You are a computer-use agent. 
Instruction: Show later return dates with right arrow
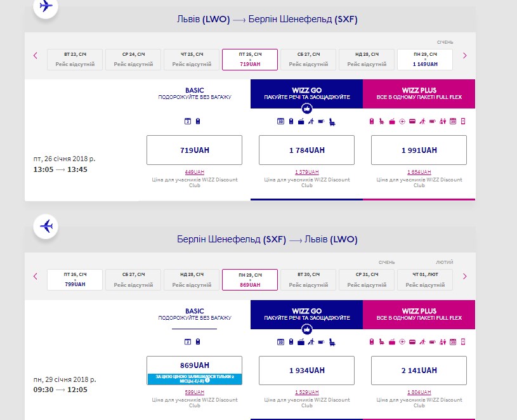pyautogui.click(x=464, y=276)
